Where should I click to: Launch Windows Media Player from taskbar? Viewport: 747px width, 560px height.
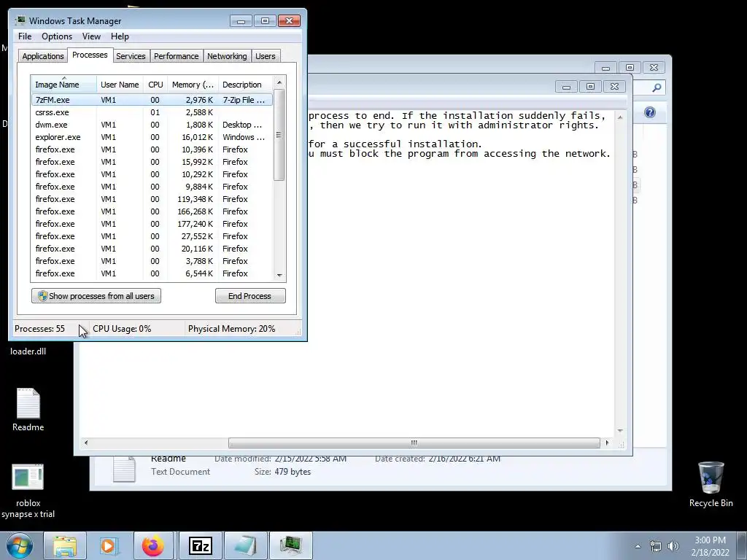click(x=109, y=545)
